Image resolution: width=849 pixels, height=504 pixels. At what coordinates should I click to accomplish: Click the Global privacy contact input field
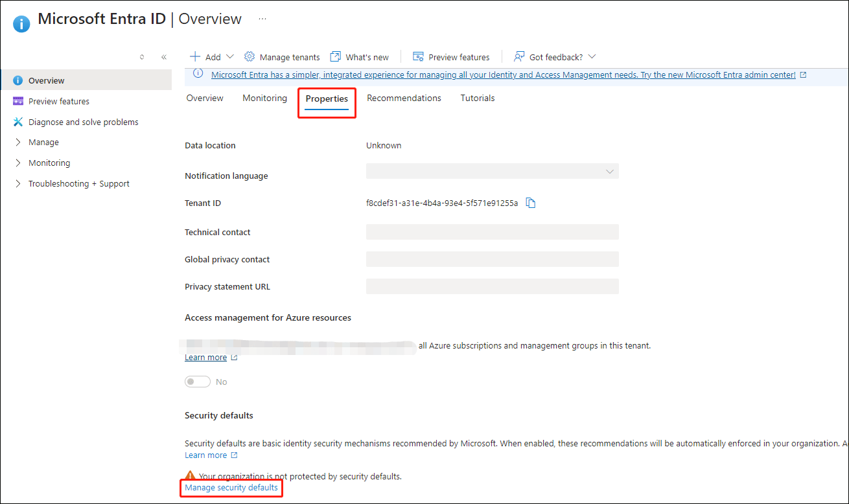(x=493, y=259)
